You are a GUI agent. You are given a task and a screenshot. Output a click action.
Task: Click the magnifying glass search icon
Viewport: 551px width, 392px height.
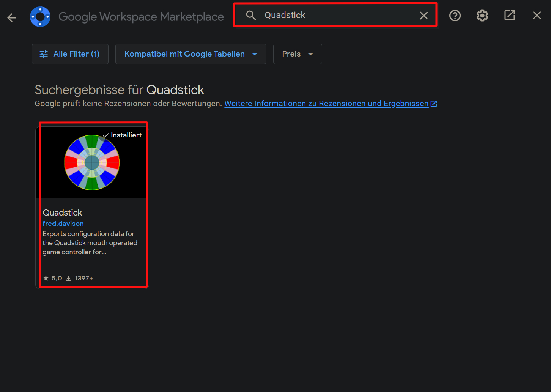point(251,15)
